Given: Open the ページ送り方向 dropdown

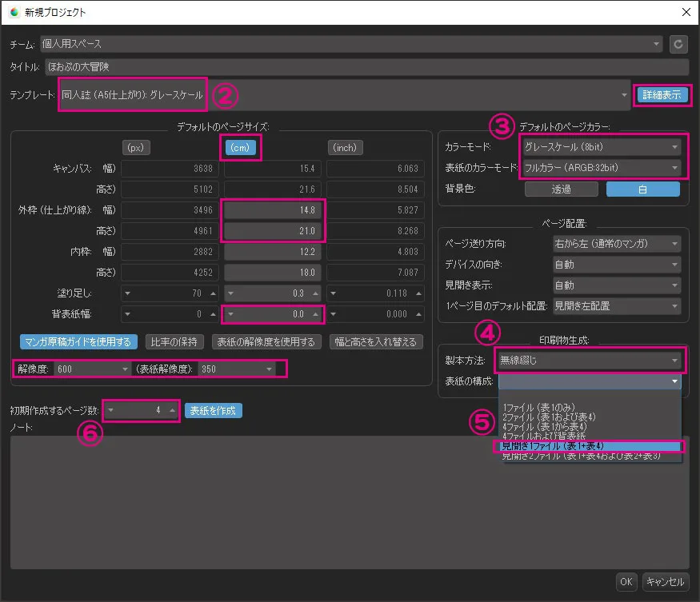Looking at the screenshot, I should tap(617, 244).
